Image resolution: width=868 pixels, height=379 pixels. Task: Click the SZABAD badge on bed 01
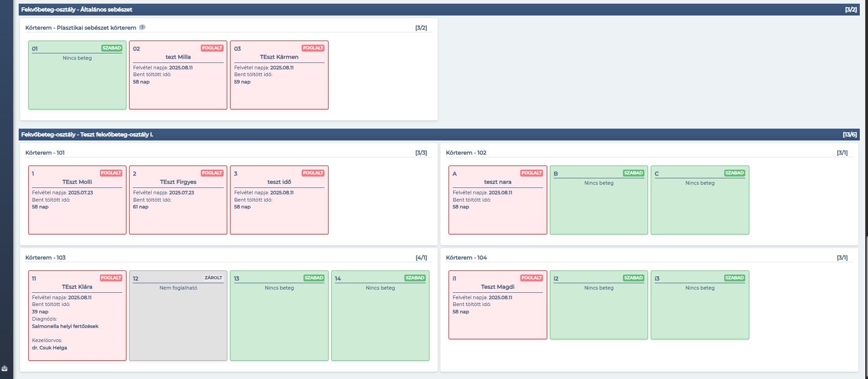112,48
